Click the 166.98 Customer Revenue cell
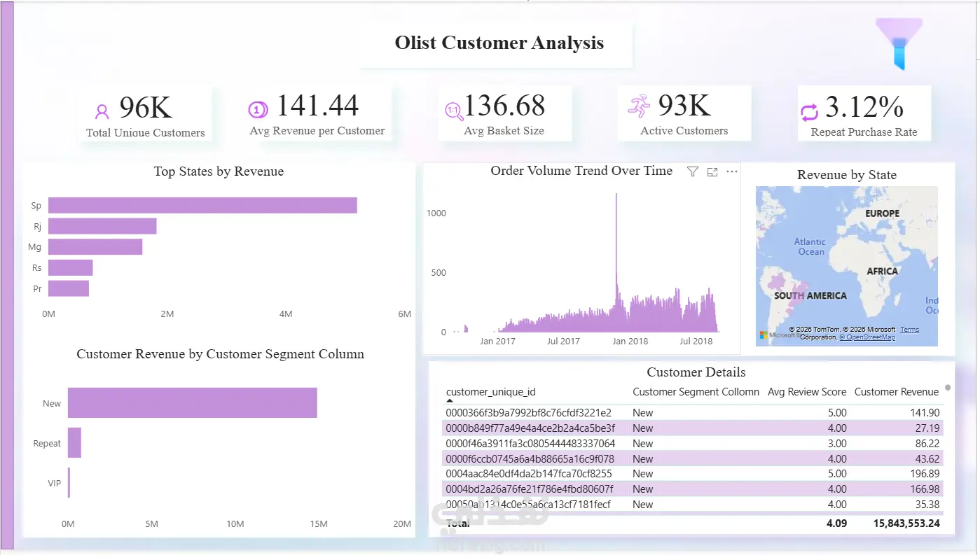 click(925, 489)
